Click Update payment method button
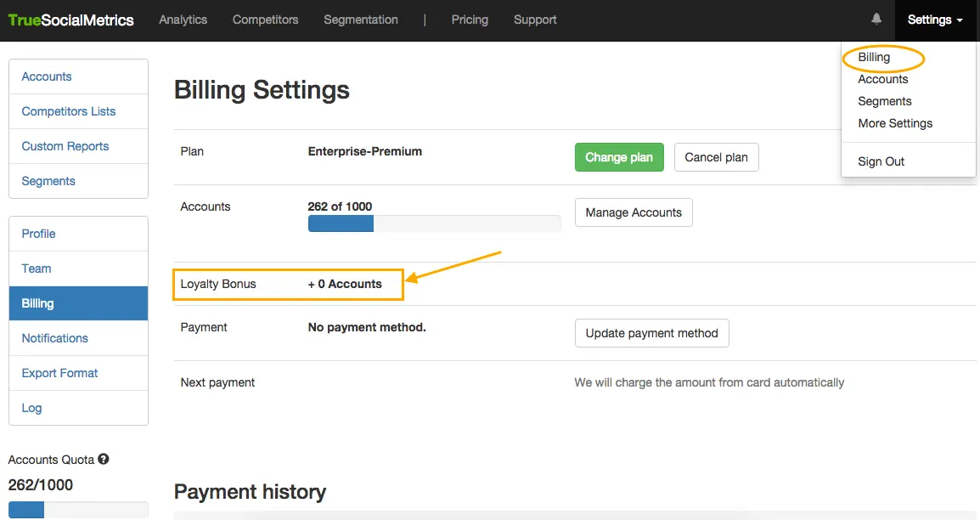Screen dimensions: 980x520 (x=651, y=333)
